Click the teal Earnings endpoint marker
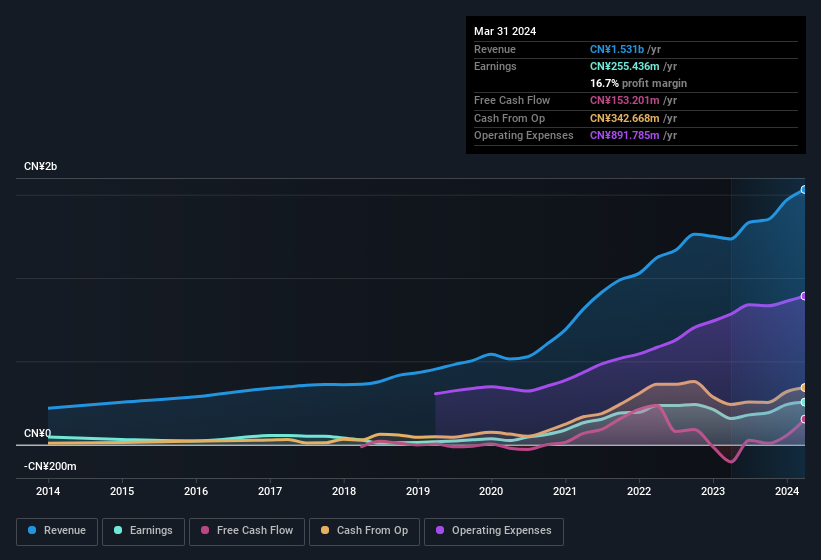This screenshot has height=560, width=821. tap(804, 402)
